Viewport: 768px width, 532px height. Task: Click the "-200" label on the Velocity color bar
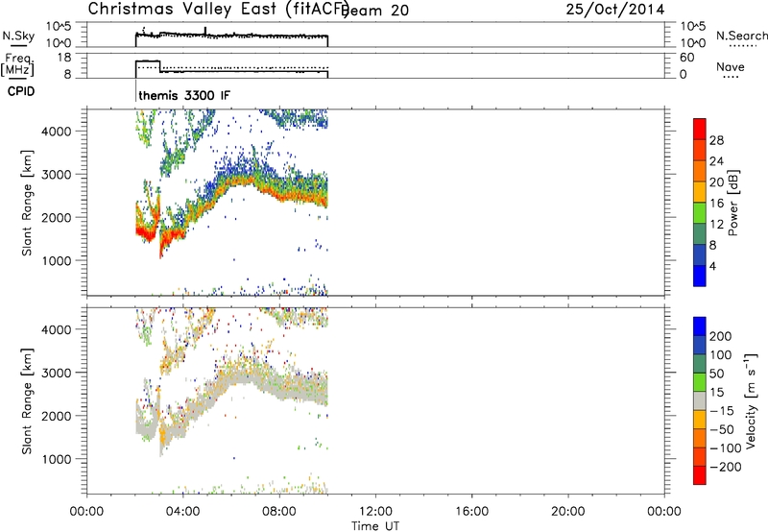click(x=726, y=467)
